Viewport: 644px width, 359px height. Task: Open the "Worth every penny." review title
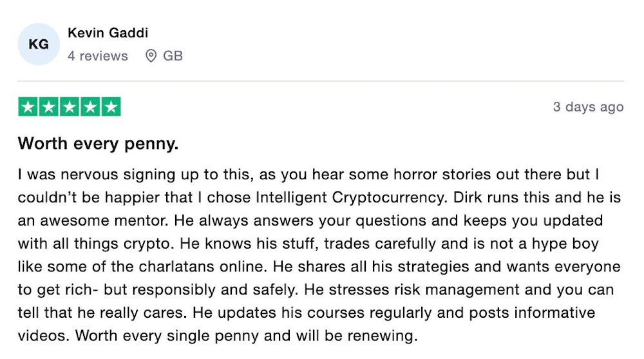pos(98,144)
